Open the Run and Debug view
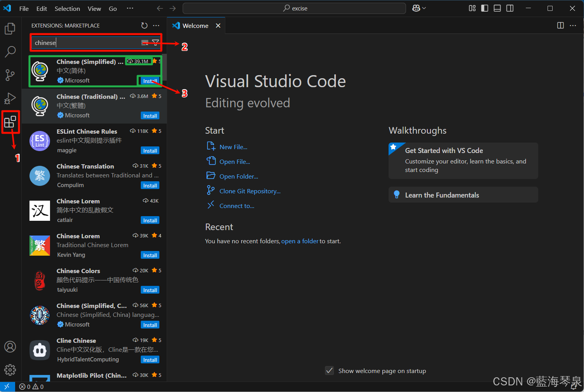The image size is (584, 392). pyautogui.click(x=10, y=98)
